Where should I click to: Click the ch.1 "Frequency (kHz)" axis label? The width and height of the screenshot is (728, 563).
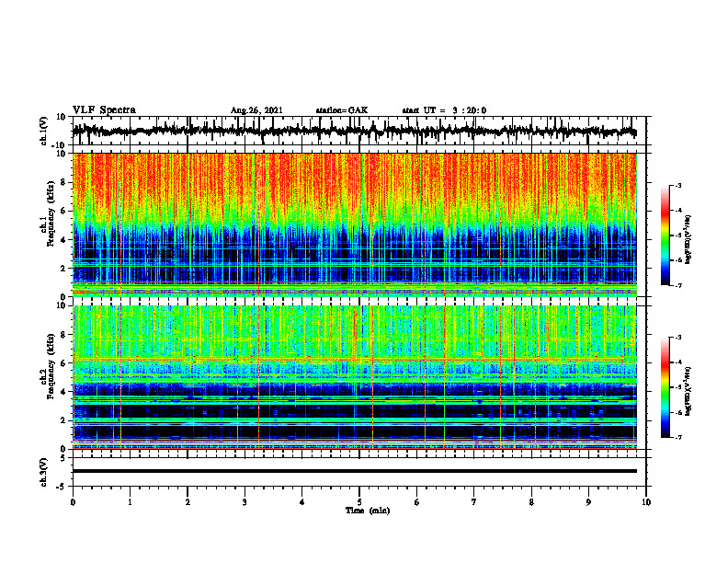51,213
